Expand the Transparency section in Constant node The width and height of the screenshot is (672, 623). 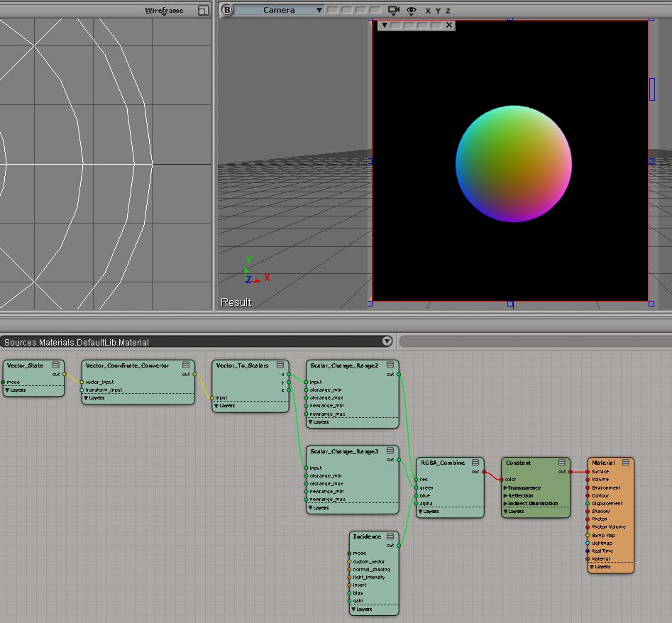click(505, 487)
